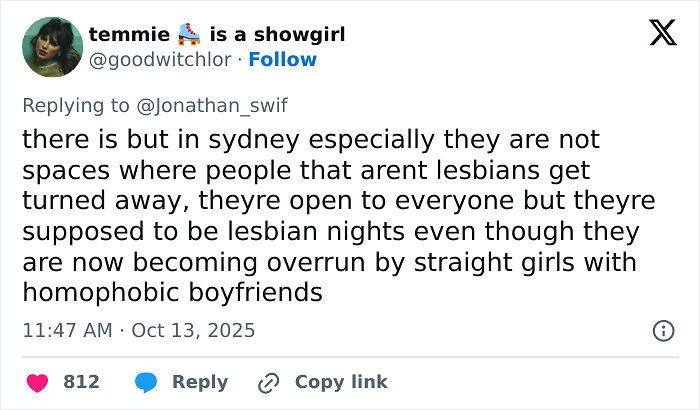
Task: Open the @goodwitchlor handle
Action: coord(160,60)
